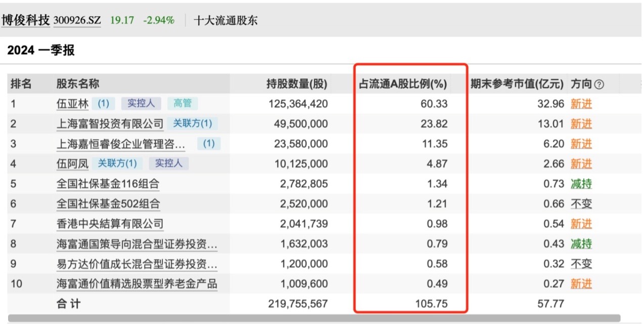
Task: Click the (1) badge beside 上海嘉恒睿俊企业管理咨询
Action: pyautogui.click(x=209, y=144)
